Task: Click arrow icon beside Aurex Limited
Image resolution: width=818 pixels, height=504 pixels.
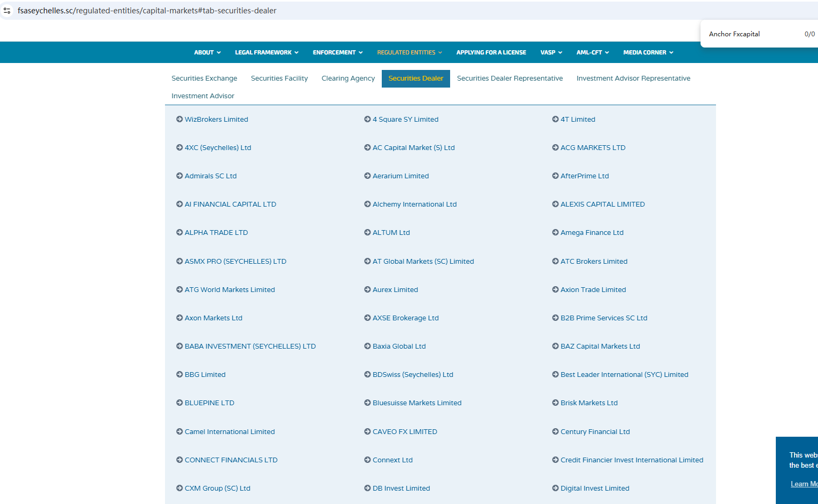Action: 367,289
